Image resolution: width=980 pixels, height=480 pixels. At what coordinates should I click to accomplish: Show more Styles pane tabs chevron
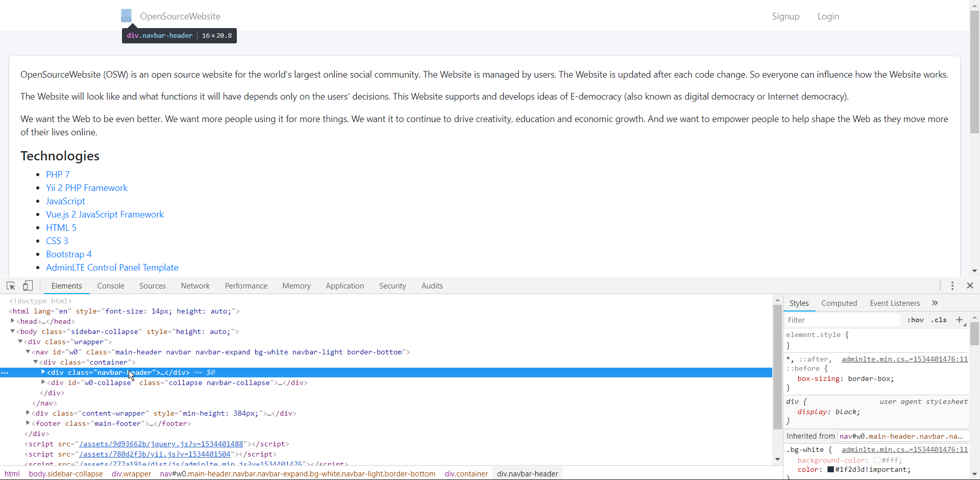935,303
